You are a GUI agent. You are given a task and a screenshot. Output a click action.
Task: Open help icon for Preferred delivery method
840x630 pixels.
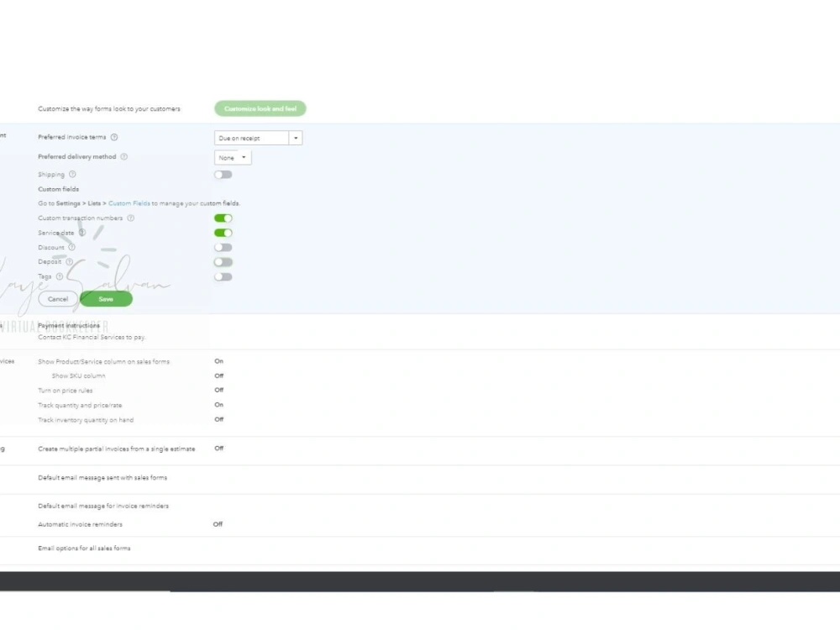coord(123,157)
